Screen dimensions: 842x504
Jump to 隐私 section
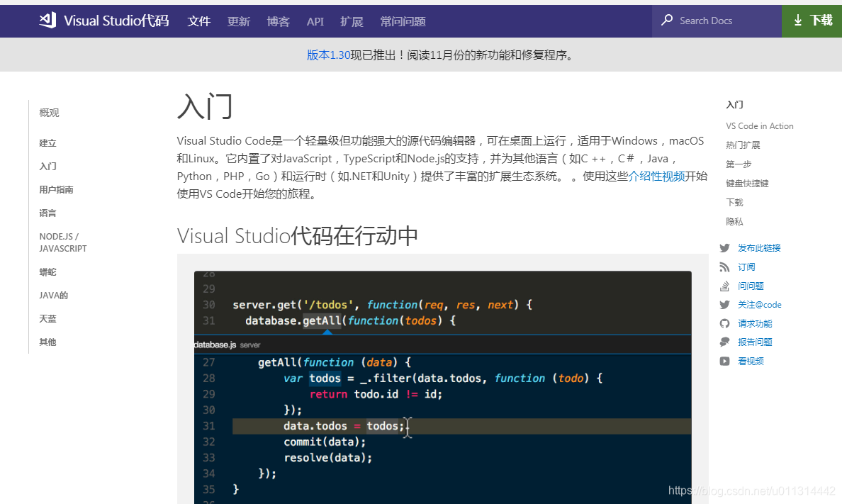tap(734, 221)
